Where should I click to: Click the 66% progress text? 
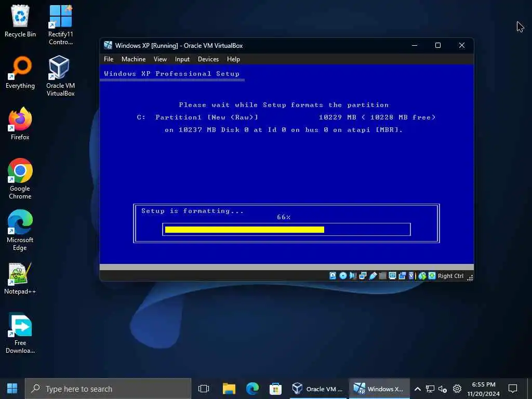tap(284, 217)
